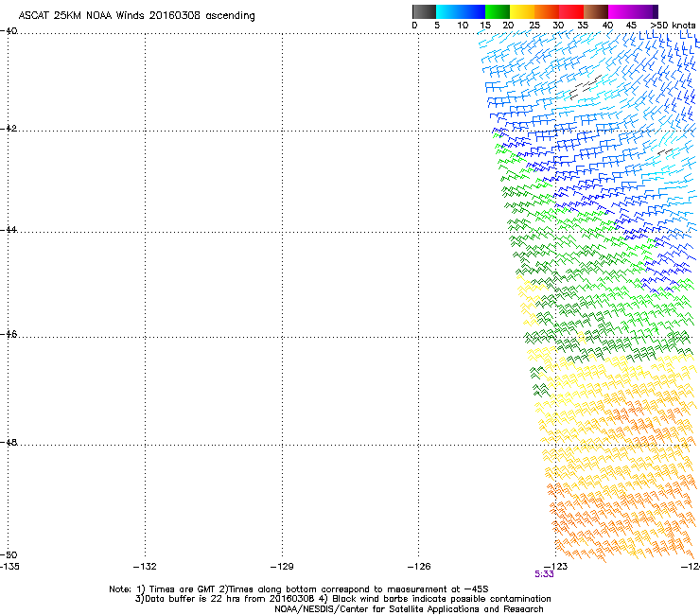
Task: Click the yellow 20-25 knots color swatch
Action: pos(522,11)
